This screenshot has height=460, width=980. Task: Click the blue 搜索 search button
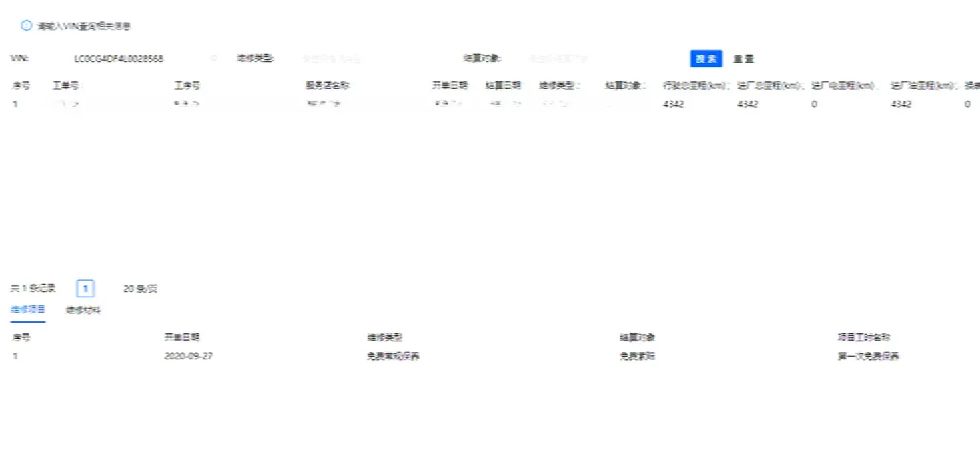click(704, 59)
